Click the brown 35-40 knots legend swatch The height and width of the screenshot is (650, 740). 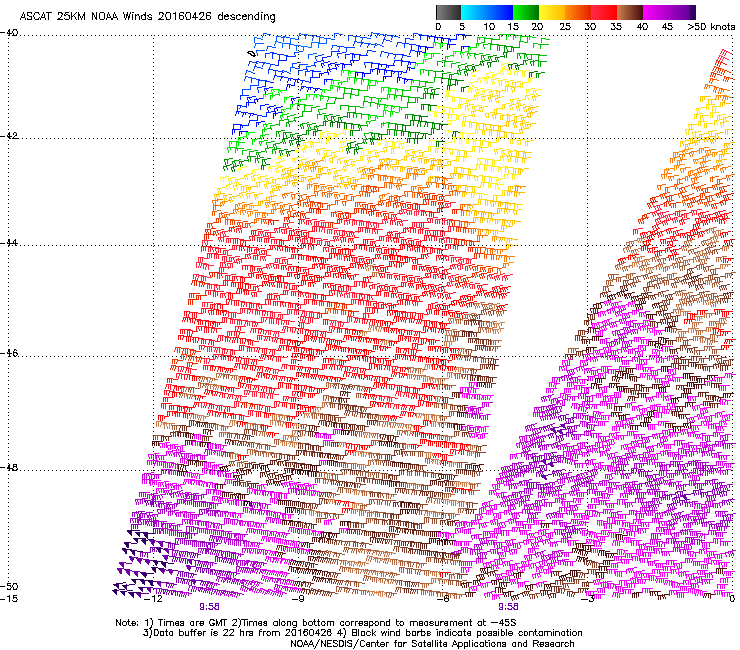[x=630, y=12]
